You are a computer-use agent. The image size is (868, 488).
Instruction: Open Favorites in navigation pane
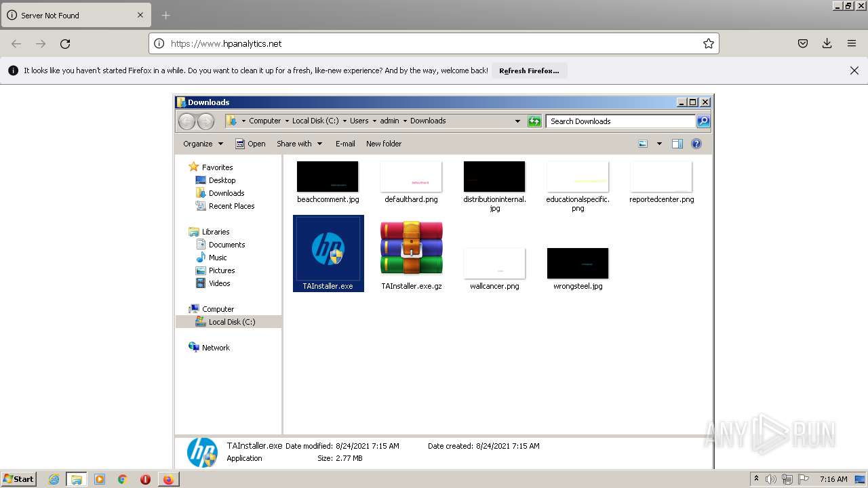pyautogui.click(x=217, y=167)
